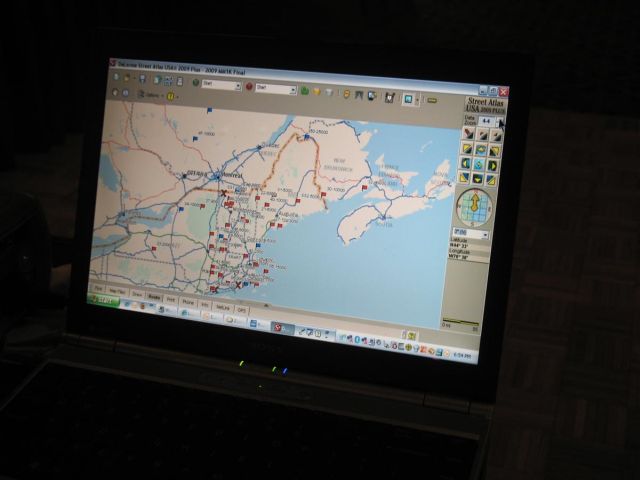This screenshot has height=480, width=640.
Task: Click the Latitude value readout
Action: click(x=459, y=246)
